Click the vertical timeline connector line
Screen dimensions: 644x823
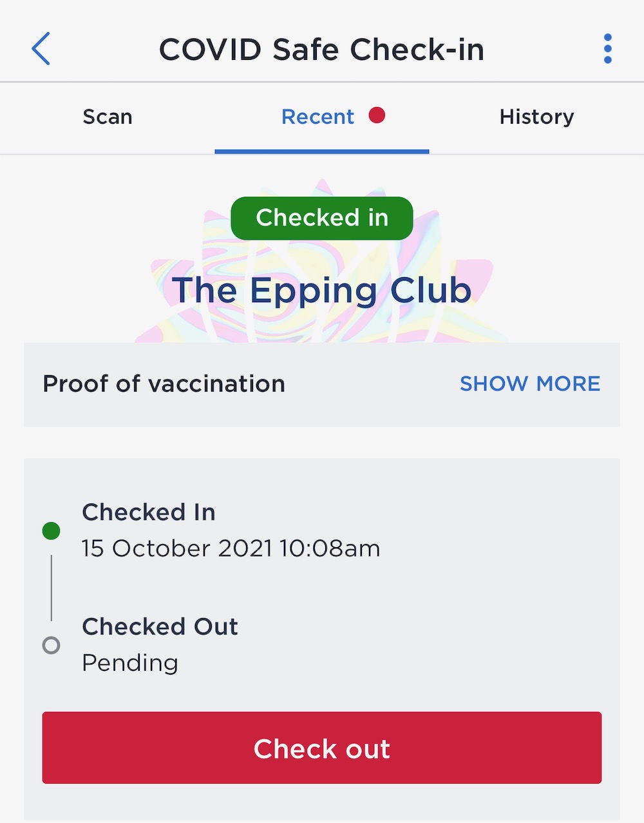point(51,588)
